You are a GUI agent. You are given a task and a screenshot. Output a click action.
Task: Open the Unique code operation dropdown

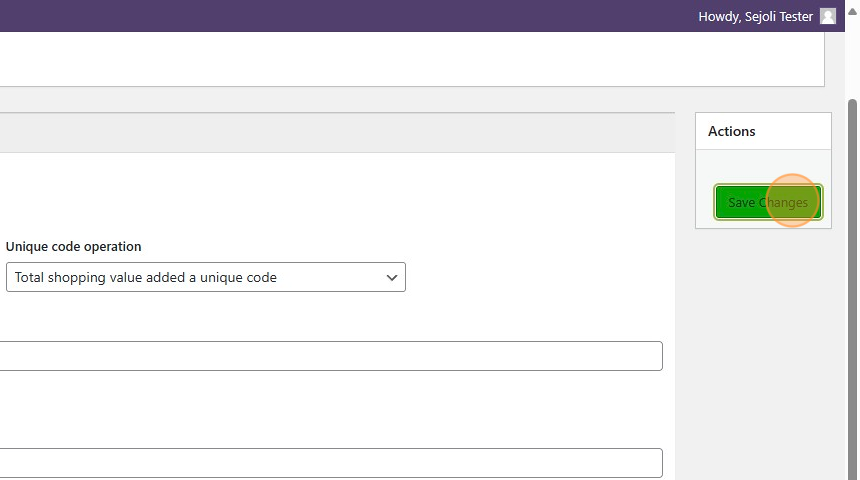click(x=206, y=277)
